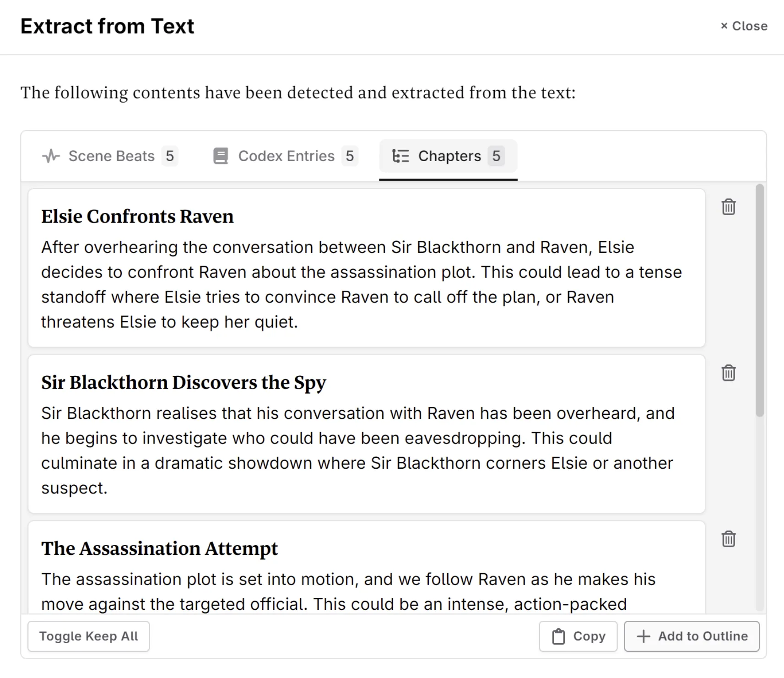The width and height of the screenshot is (784, 678).
Task: Click The Assassination Attempt card heading
Action: [x=159, y=548]
